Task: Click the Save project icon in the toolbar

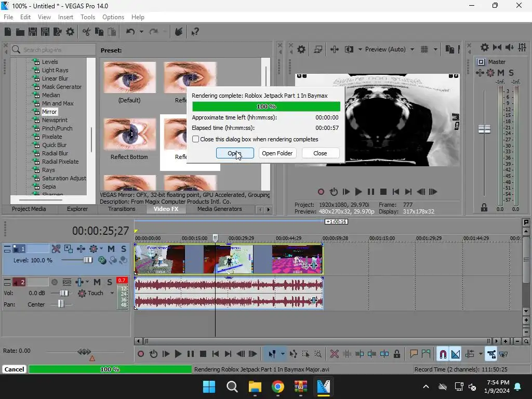Action: 33,32
